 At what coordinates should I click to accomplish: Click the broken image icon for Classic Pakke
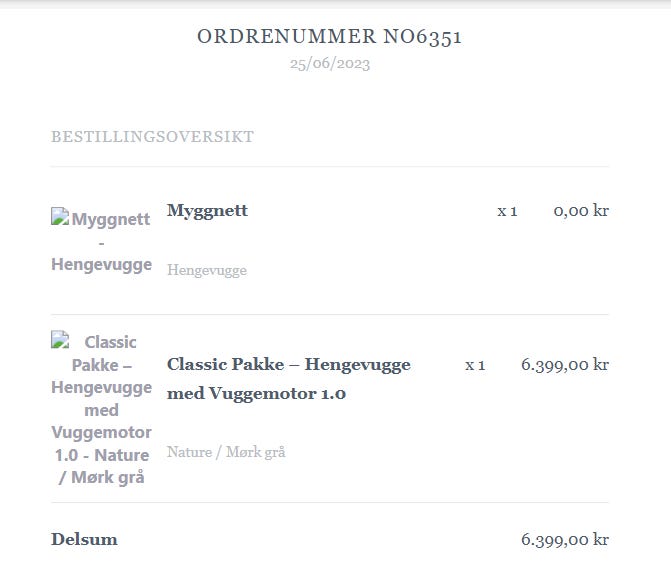60,340
